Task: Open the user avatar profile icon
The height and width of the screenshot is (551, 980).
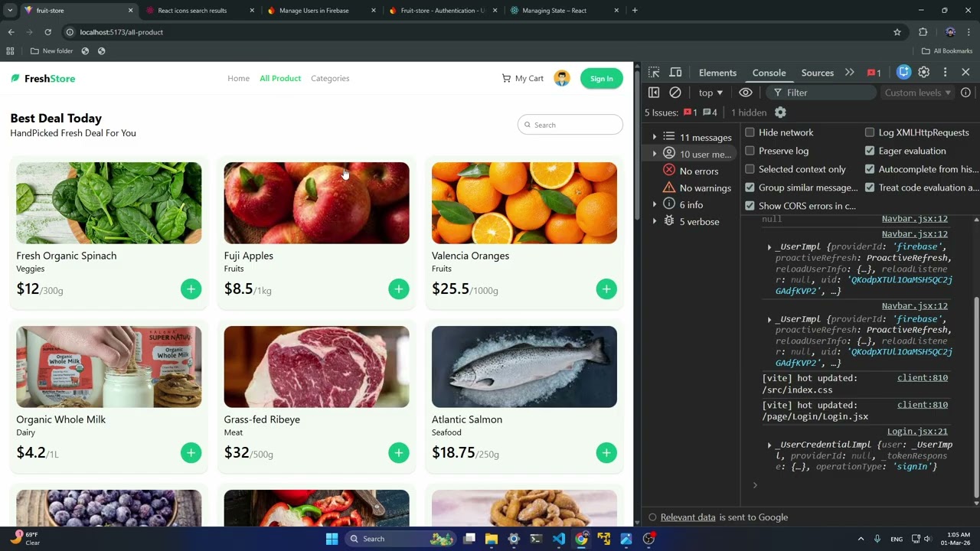Action: click(x=562, y=78)
